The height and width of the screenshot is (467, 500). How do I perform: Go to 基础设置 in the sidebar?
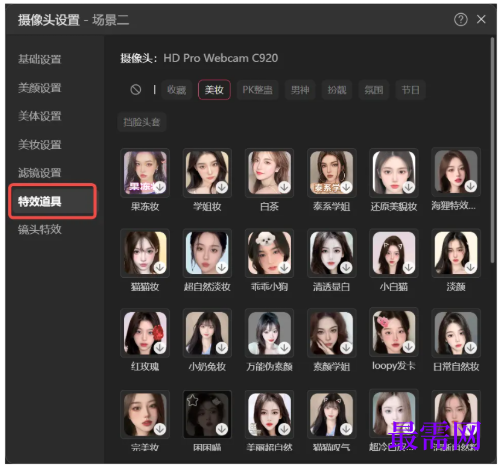[x=40, y=59]
